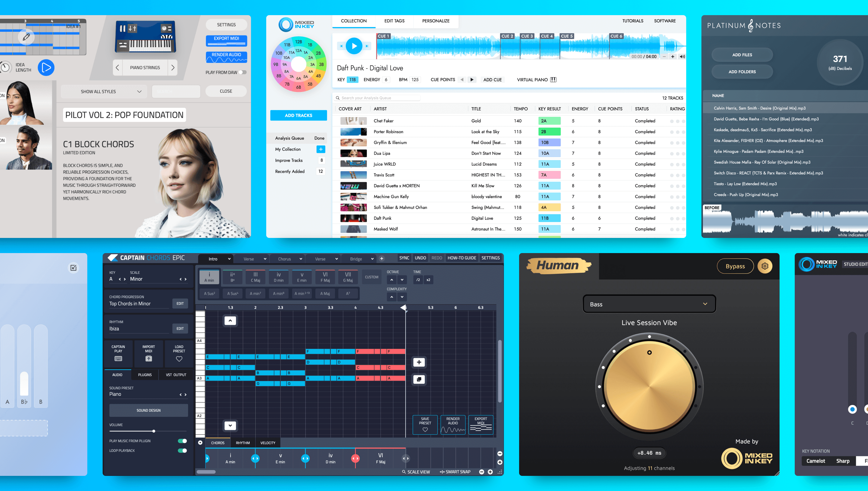Click the pencil edit icon on idea track
Image resolution: width=868 pixels, height=491 pixels.
tap(26, 37)
